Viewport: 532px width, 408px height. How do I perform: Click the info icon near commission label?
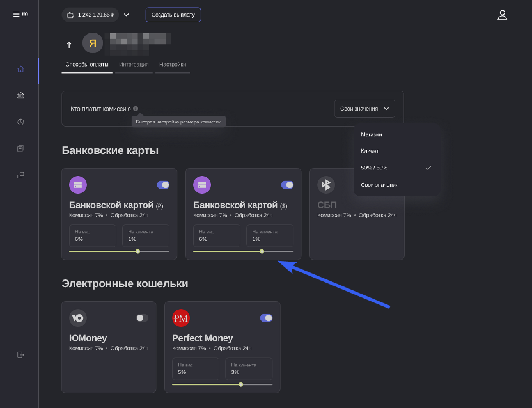click(136, 109)
